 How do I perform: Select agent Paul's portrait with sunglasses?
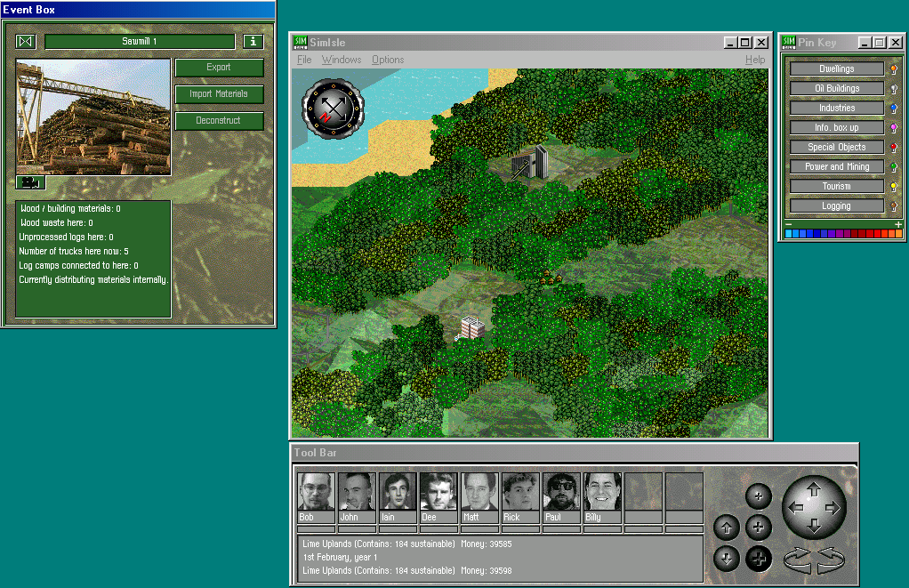click(561, 491)
